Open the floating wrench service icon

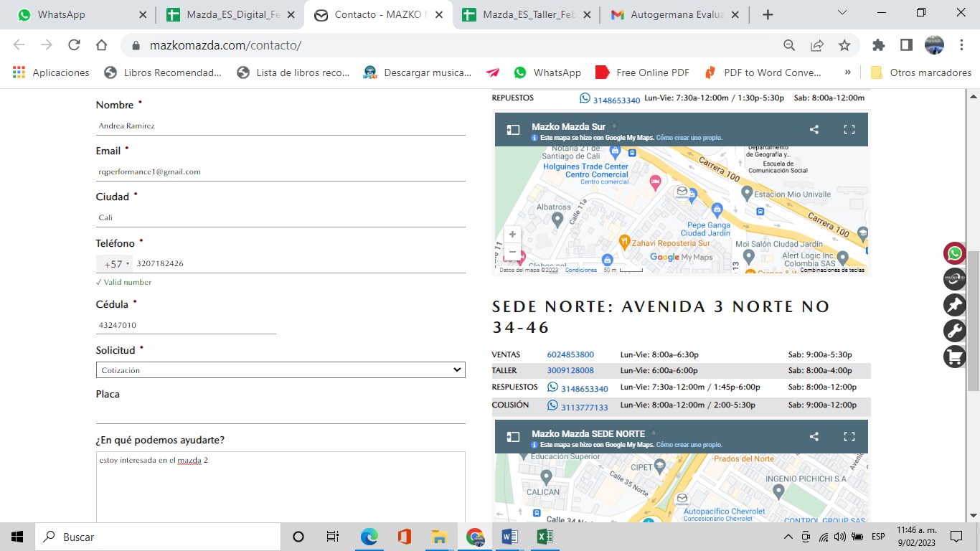(954, 331)
